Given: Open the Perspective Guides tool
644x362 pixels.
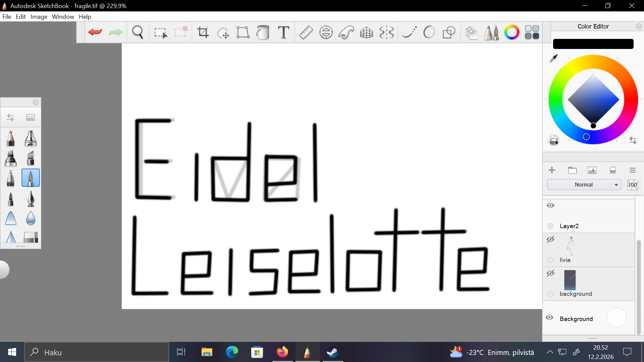Looking at the screenshot, I should (x=366, y=32).
